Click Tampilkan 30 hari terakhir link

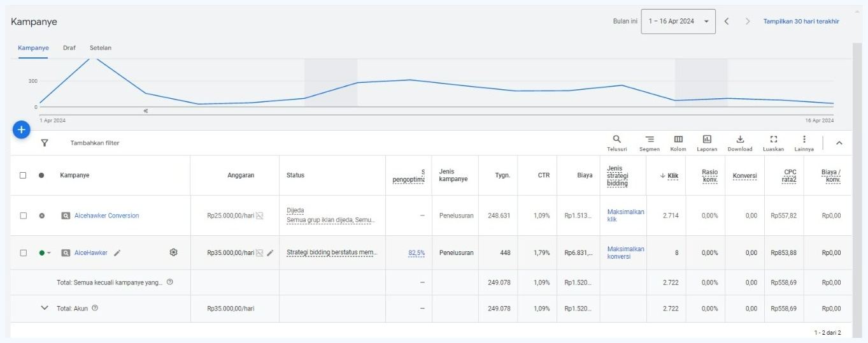point(801,21)
